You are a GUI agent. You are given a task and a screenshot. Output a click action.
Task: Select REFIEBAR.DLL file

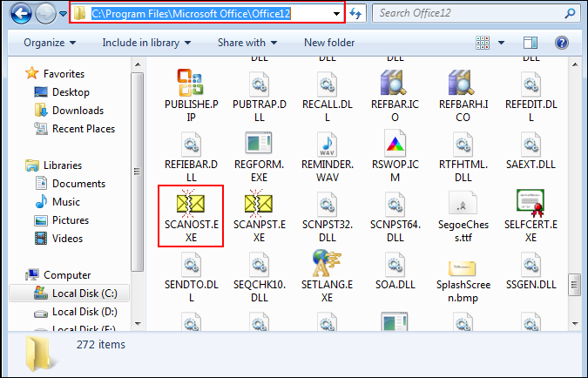191,157
